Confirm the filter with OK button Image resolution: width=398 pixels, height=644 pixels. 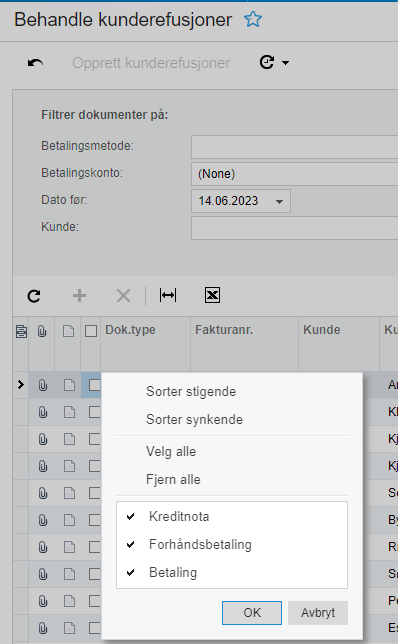[x=252, y=613]
